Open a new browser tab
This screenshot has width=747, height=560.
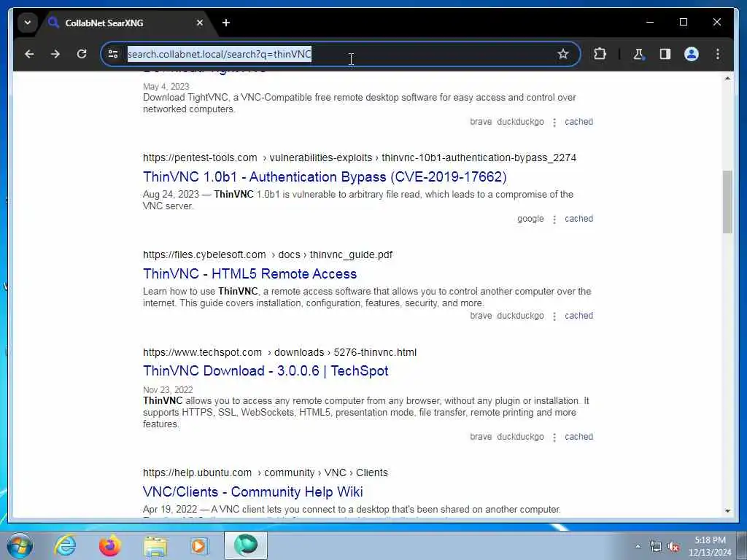click(x=226, y=23)
